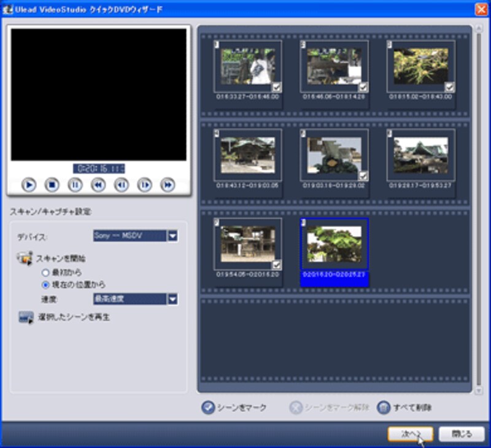Screen dimensions: 491x448
Task: Click the Fast Forward button
Action: tap(168, 184)
